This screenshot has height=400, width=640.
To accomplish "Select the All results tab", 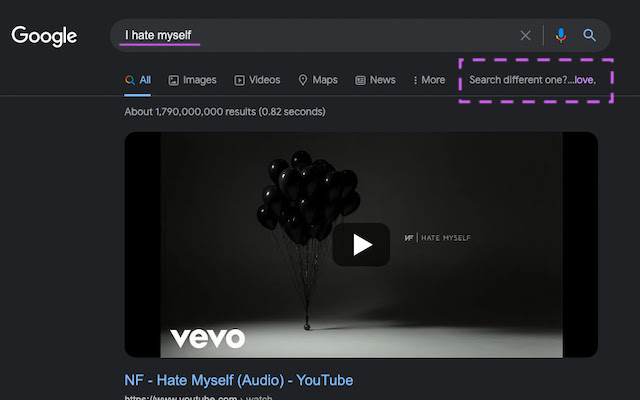I will coord(138,80).
